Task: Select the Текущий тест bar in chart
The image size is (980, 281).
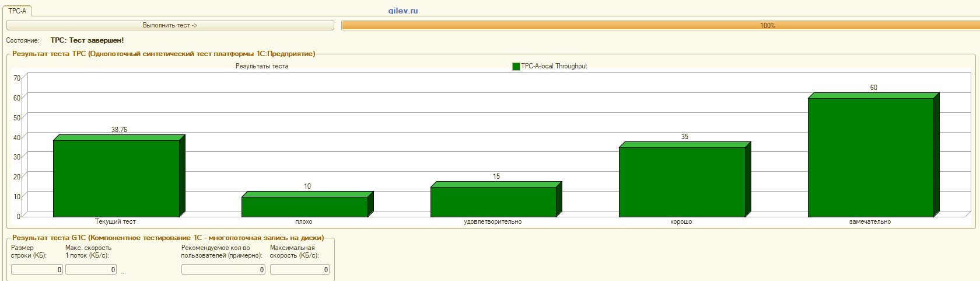Action: pyautogui.click(x=116, y=178)
